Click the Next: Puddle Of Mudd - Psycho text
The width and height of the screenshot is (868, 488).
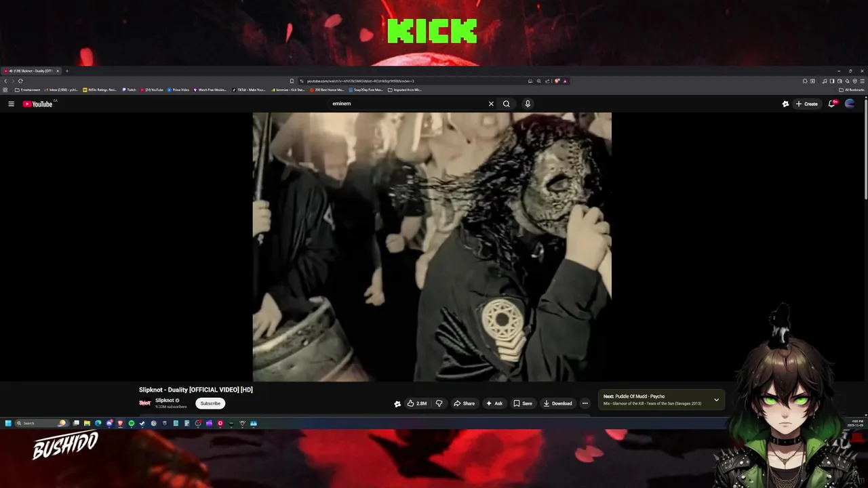click(x=634, y=396)
